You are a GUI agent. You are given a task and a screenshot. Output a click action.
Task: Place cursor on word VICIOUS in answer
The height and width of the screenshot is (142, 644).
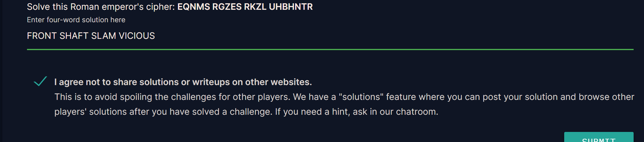tap(137, 36)
